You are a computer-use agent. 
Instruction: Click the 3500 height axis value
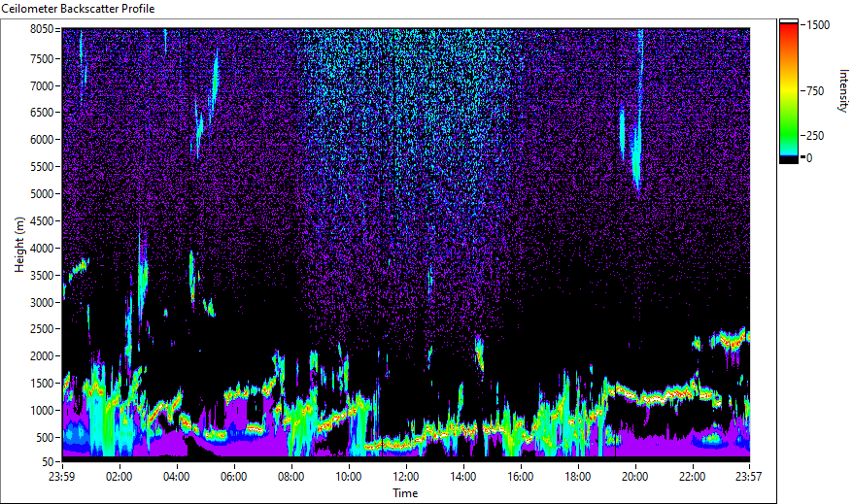(x=42, y=276)
